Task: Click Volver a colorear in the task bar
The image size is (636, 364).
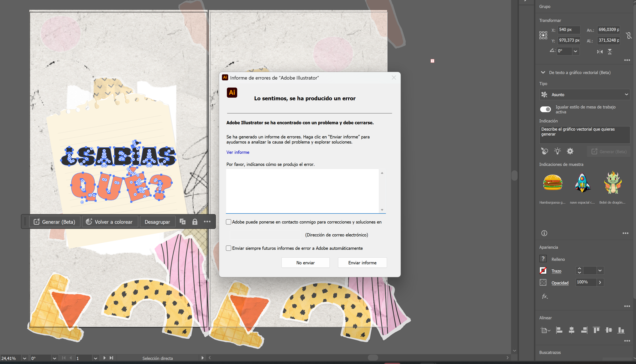Action: click(x=110, y=221)
